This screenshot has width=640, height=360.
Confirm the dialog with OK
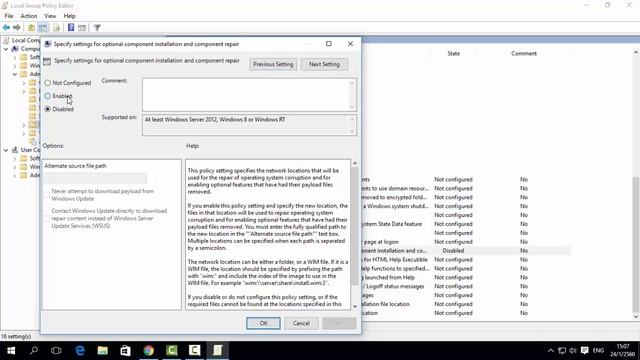point(263,323)
